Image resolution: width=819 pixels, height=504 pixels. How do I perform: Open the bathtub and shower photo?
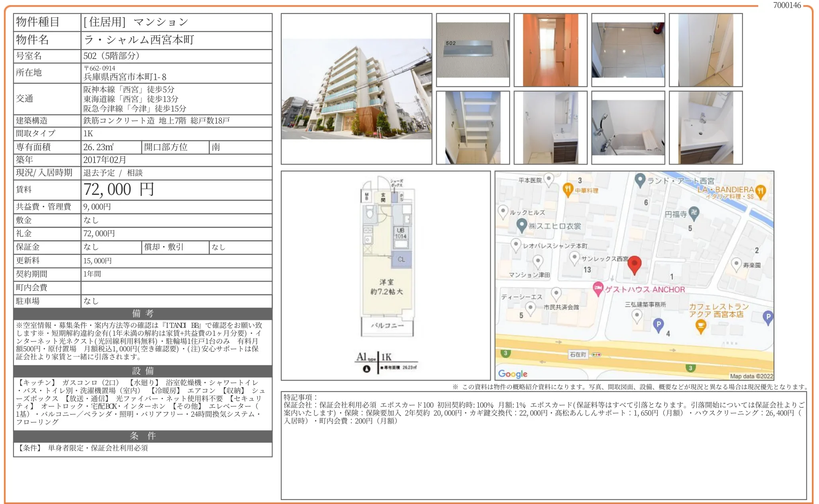[x=628, y=128]
